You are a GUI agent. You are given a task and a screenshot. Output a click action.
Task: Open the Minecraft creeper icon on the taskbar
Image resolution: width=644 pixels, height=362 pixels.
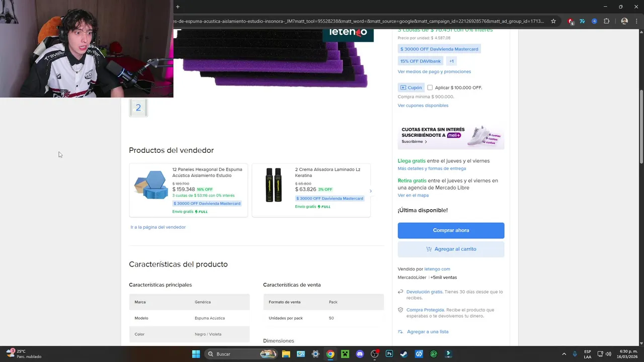point(345,354)
